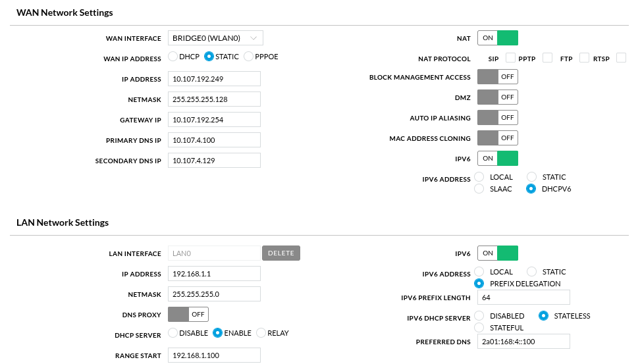Open the WAN Interface dropdown
The width and height of the screenshot is (640, 364).
[215, 38]
